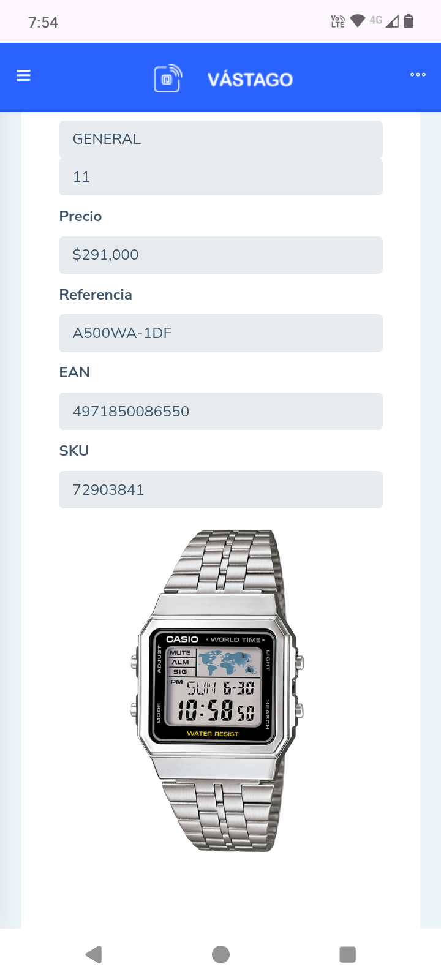Select the SKU field 72903841
Image resolution: width=441 pixels, height=980 pixels.
point(221,490)
